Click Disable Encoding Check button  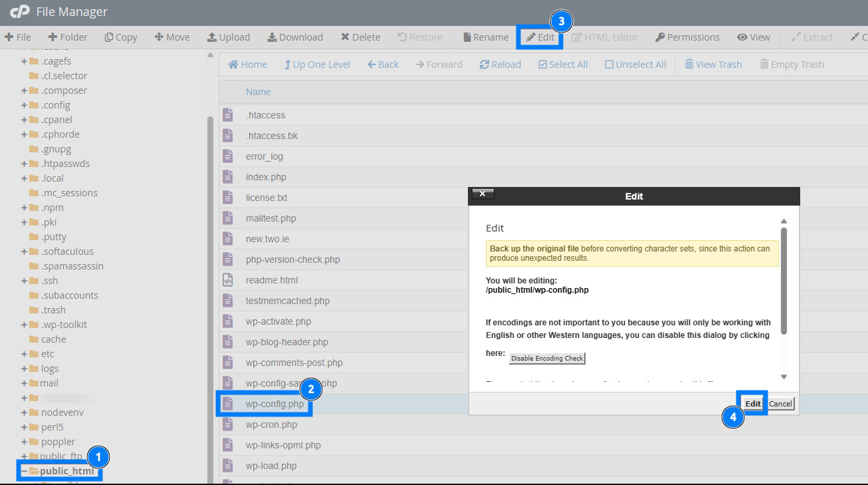coord(547,359)
